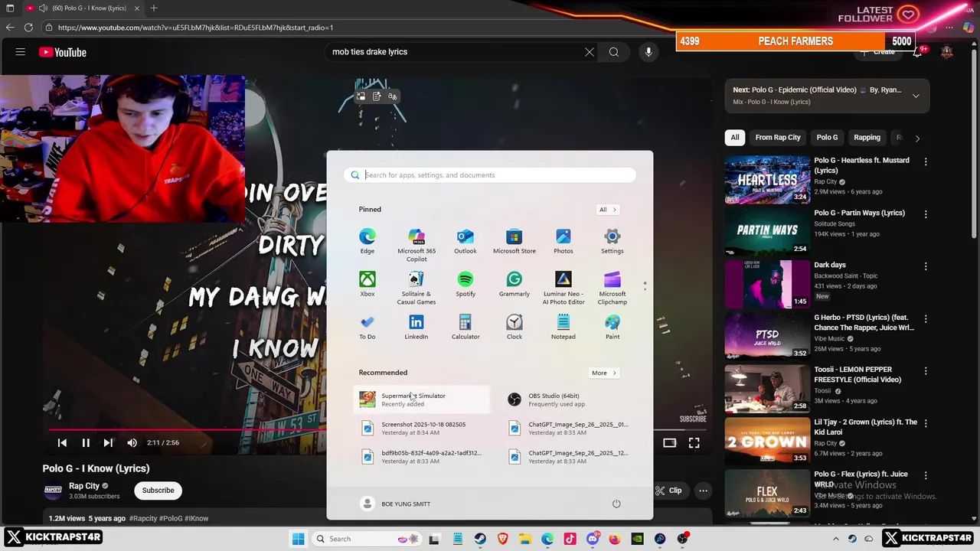Open Microsoft Store from Start menu
980x551 pixels.
coord(514,241)
